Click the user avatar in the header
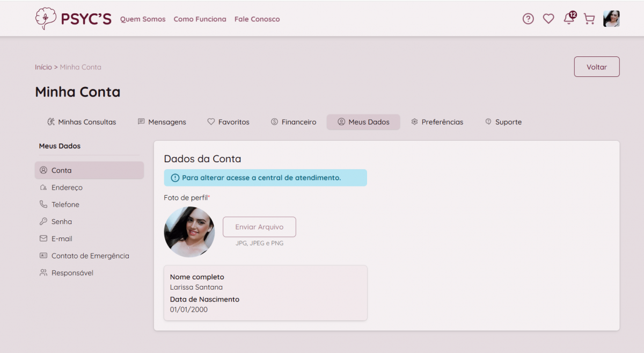This screenshot has width=644, height=353. (611, 19)
